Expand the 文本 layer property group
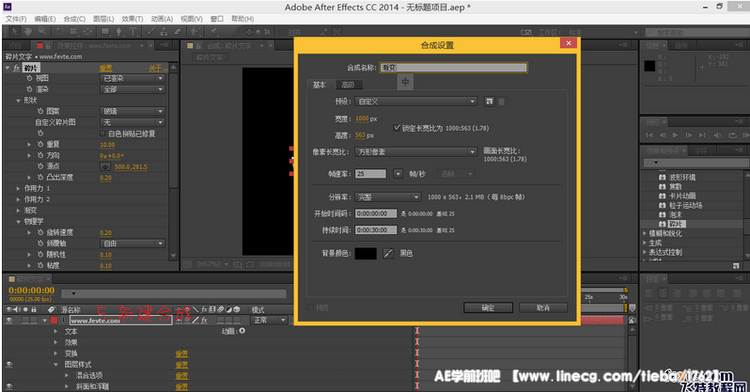This screenshot has height=392, width=750. click(55, 331)
